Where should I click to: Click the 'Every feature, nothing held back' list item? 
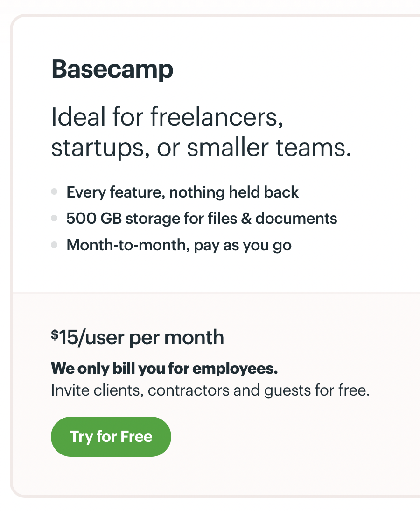[x=183, y=192]
